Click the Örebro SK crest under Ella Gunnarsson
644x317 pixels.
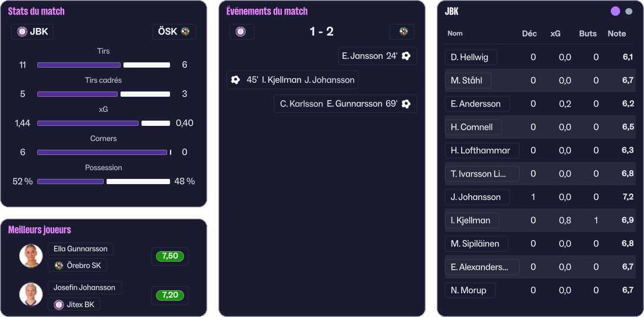pyautogui.click(x=58, y=266)
